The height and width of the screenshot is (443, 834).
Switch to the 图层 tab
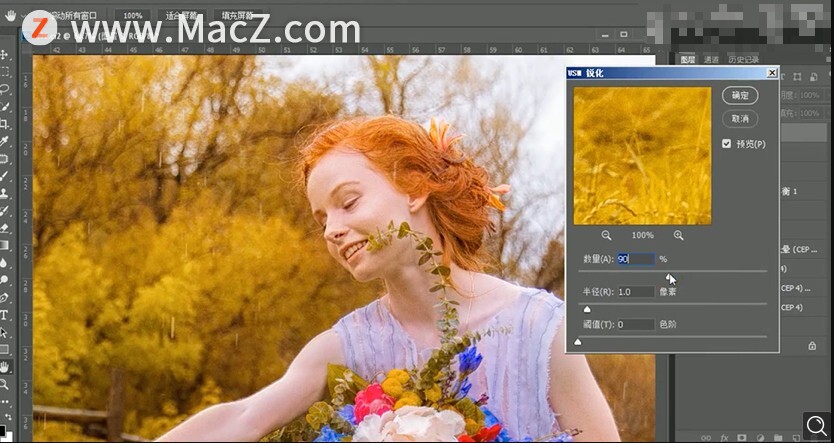(x=688, y=60)
